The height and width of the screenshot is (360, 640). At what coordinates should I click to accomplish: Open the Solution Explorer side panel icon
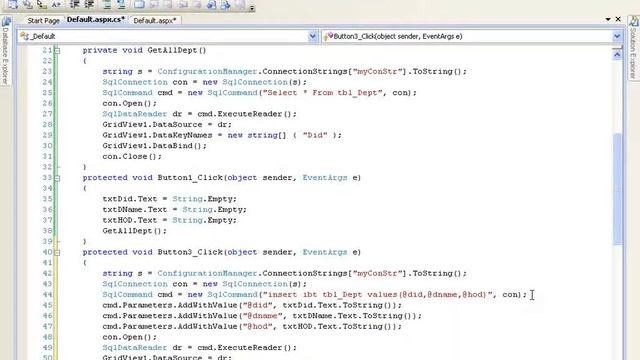click(x=634, y=21)
